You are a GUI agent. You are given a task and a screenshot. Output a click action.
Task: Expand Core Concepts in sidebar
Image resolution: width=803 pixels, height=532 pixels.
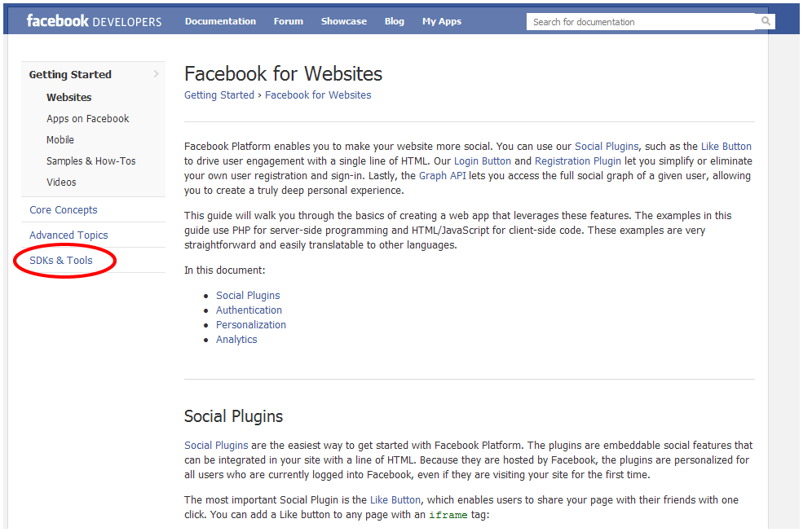tap(64, 209)
